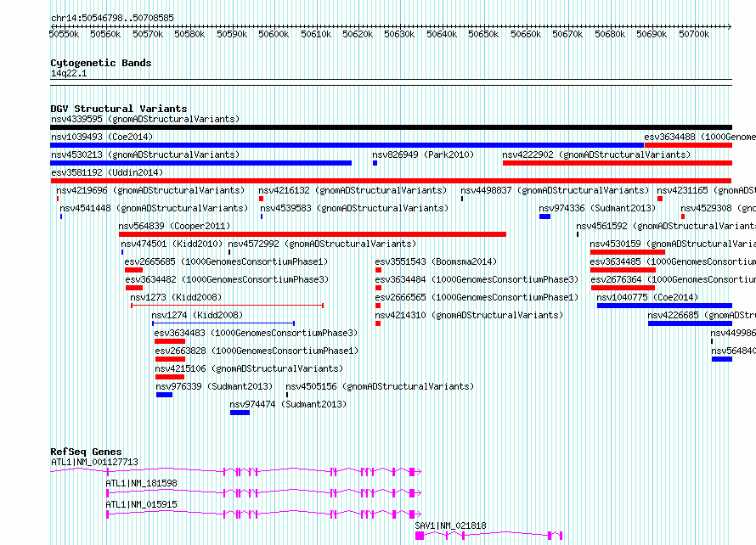Open the nsv4539583 label link
This screenshot has height=545, width=756.
(x=354, y=208)
